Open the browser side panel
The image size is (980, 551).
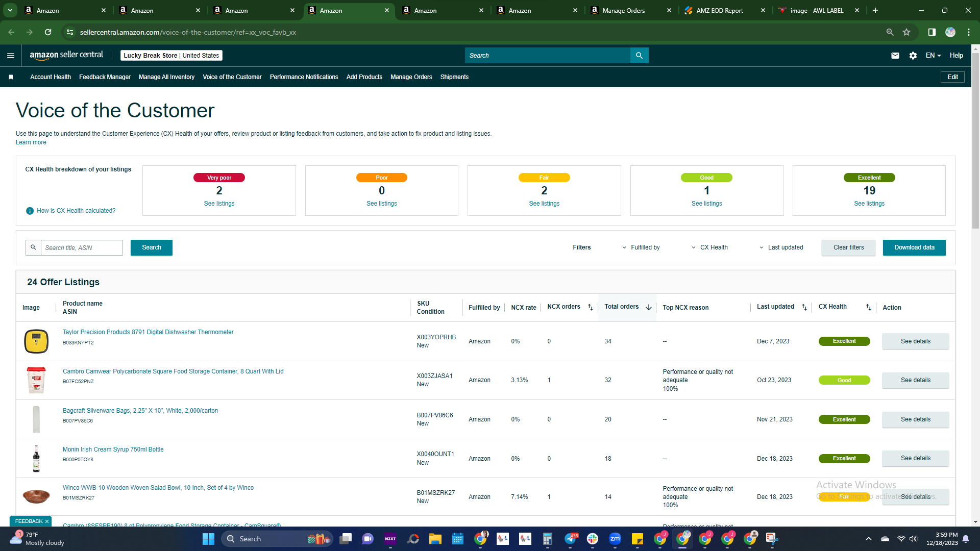coord(932,32)
